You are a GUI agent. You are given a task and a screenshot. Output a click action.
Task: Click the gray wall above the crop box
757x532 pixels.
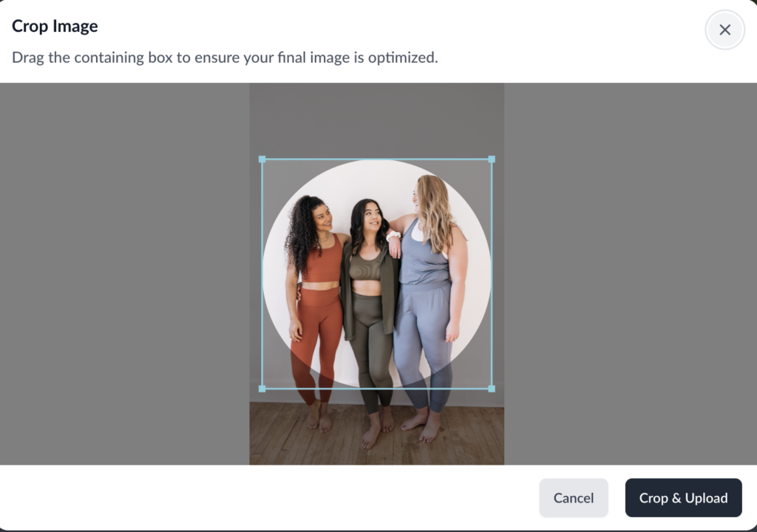[376, 120]
